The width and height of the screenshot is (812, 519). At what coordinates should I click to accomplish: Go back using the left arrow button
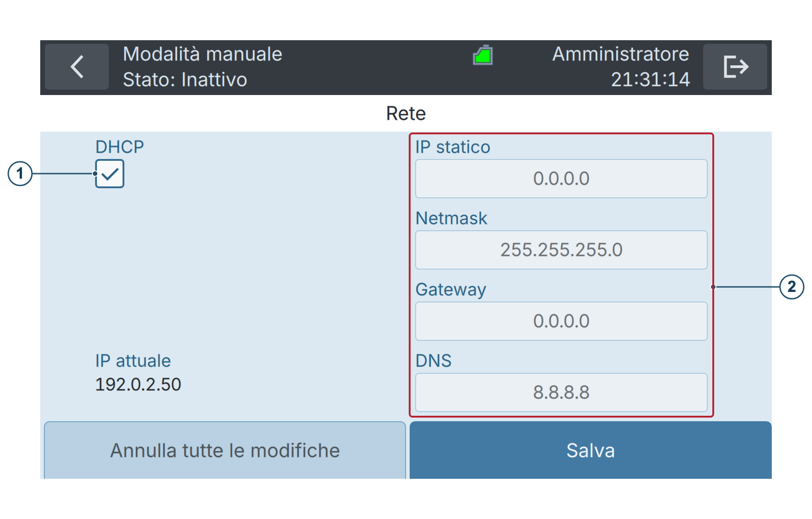pos(77,67)
